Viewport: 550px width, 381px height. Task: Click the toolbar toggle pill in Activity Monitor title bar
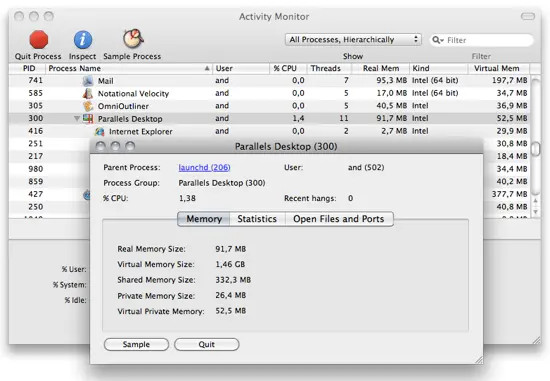point(528,16)
